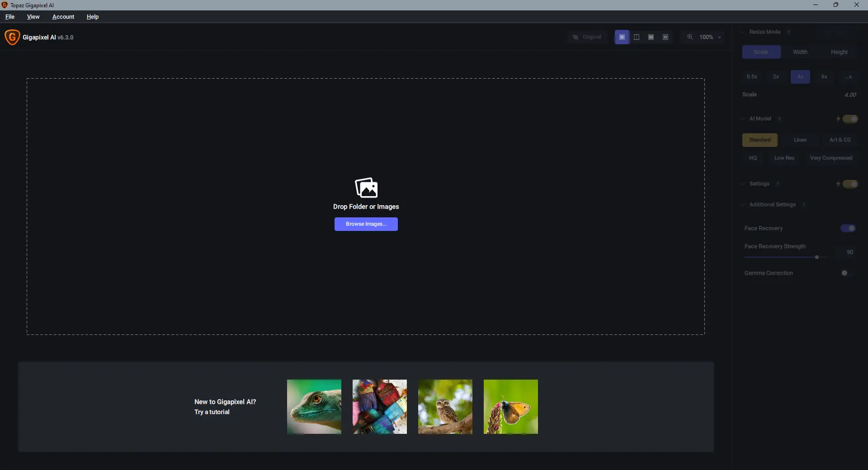Select the 4x scale option
868x470 pixels.
[800, 77]
